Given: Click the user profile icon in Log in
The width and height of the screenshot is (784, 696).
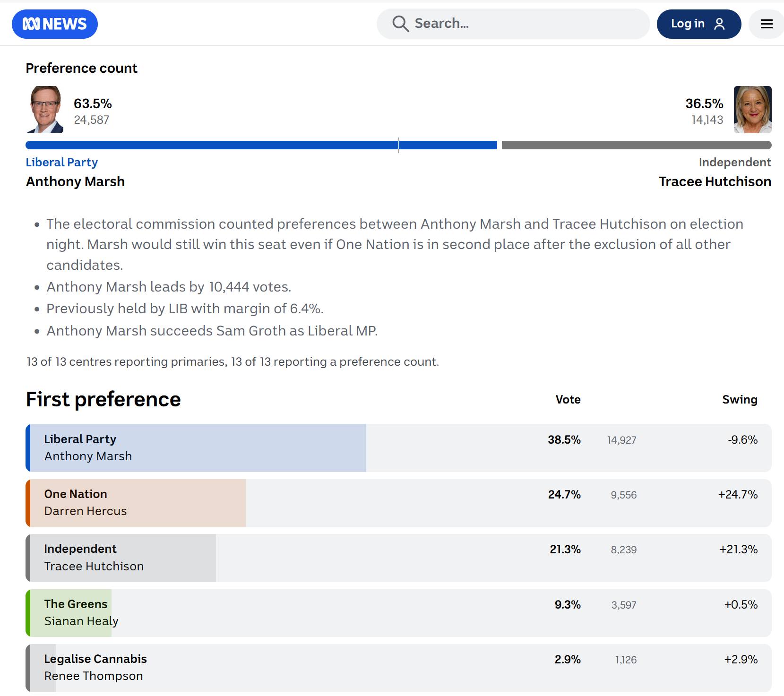Looking at the screenshot, I should point(719,24).
